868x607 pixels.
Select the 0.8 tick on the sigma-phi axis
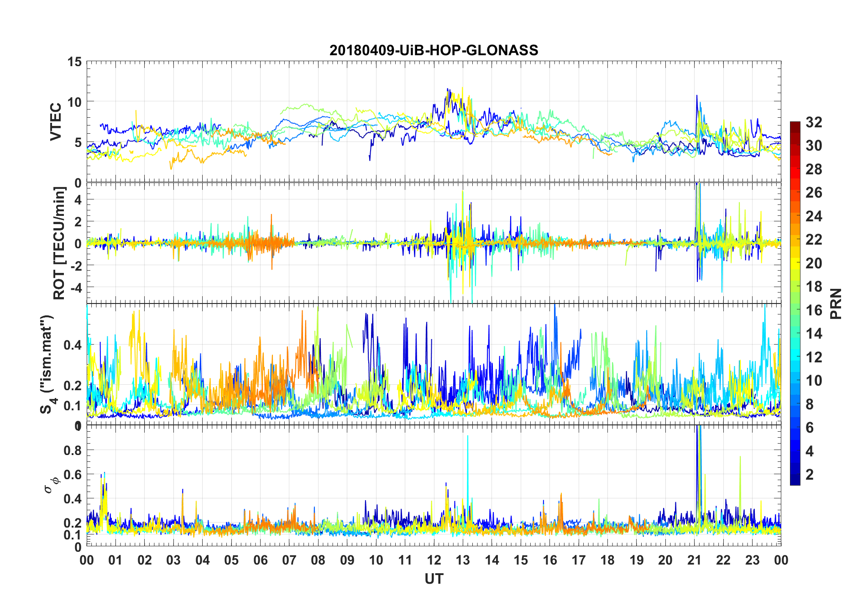click(x=73, y=450)
